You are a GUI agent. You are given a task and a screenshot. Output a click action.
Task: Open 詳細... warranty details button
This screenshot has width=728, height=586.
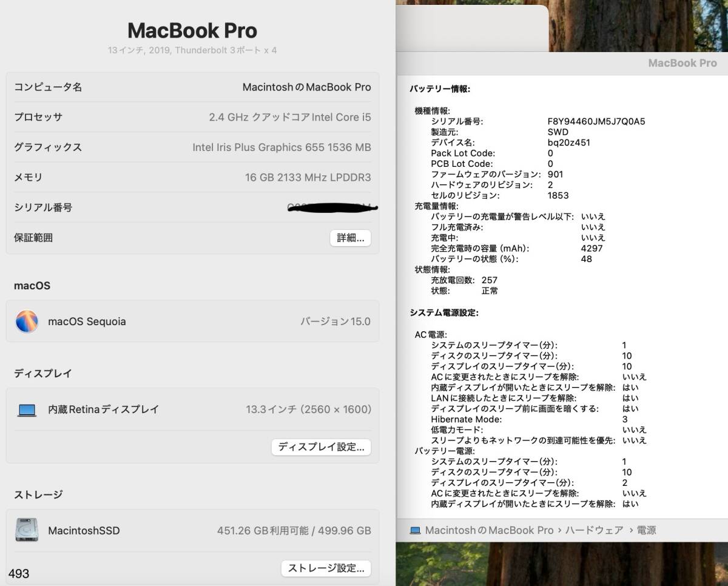(350, 238)
